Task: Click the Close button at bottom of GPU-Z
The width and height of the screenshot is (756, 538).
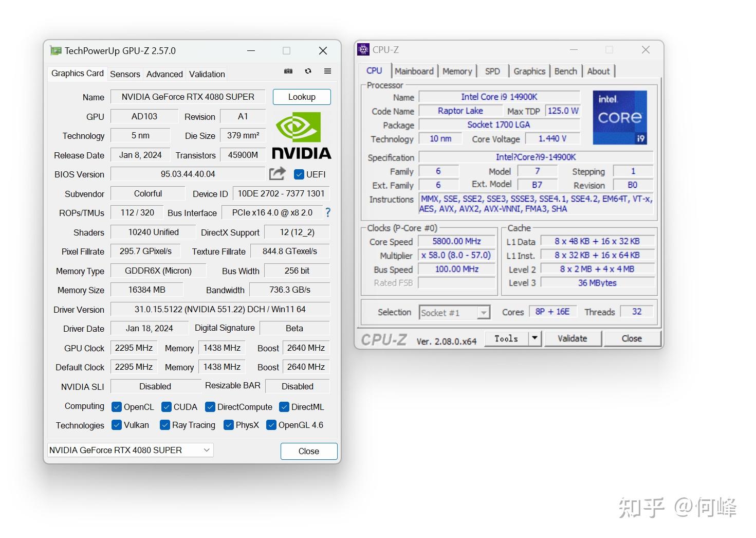Action: [308, 451]
